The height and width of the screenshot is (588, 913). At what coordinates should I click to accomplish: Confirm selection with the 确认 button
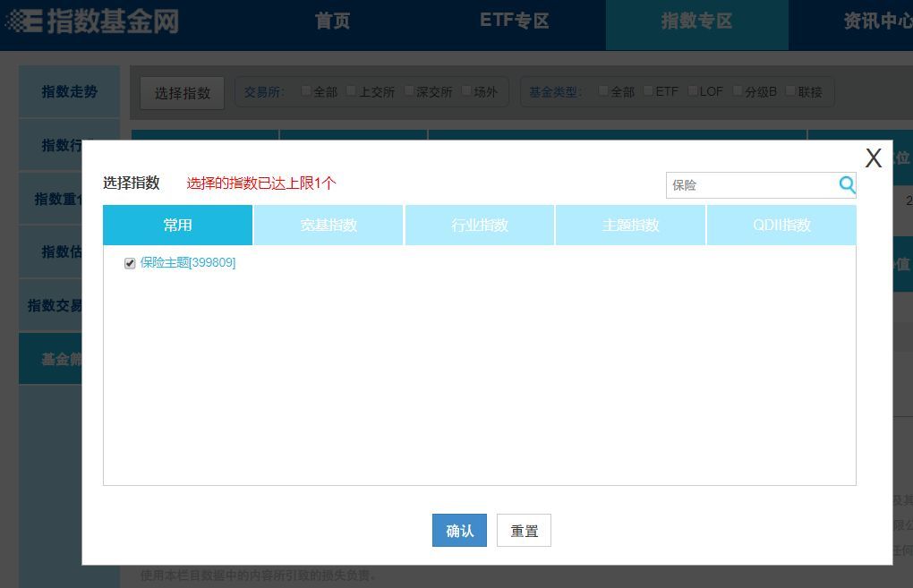coord(459,531)
